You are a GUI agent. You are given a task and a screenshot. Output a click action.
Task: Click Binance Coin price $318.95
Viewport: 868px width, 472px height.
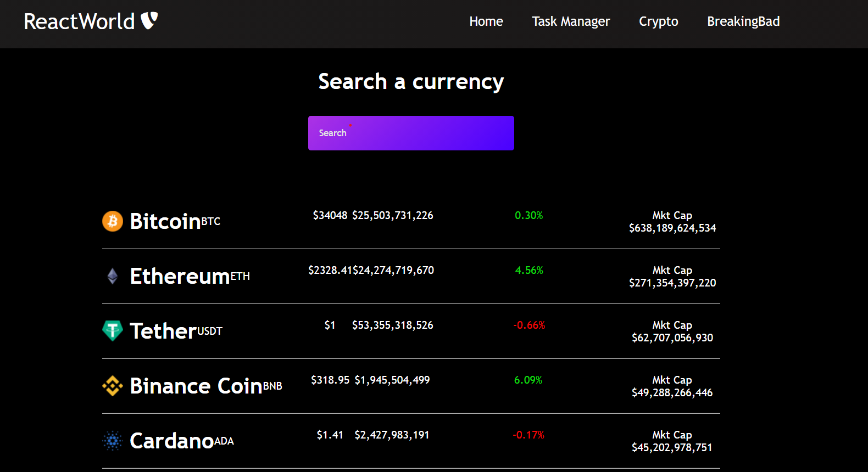coord(330,380)
